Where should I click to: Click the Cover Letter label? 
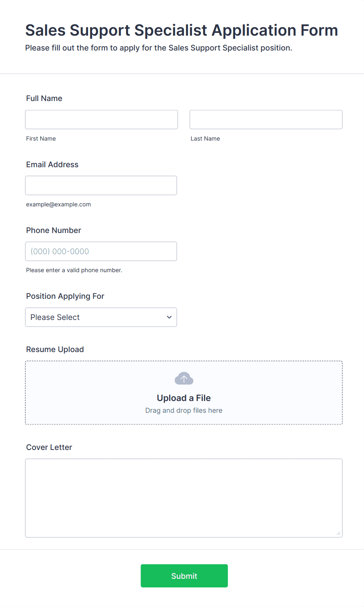tap(49, 447)
